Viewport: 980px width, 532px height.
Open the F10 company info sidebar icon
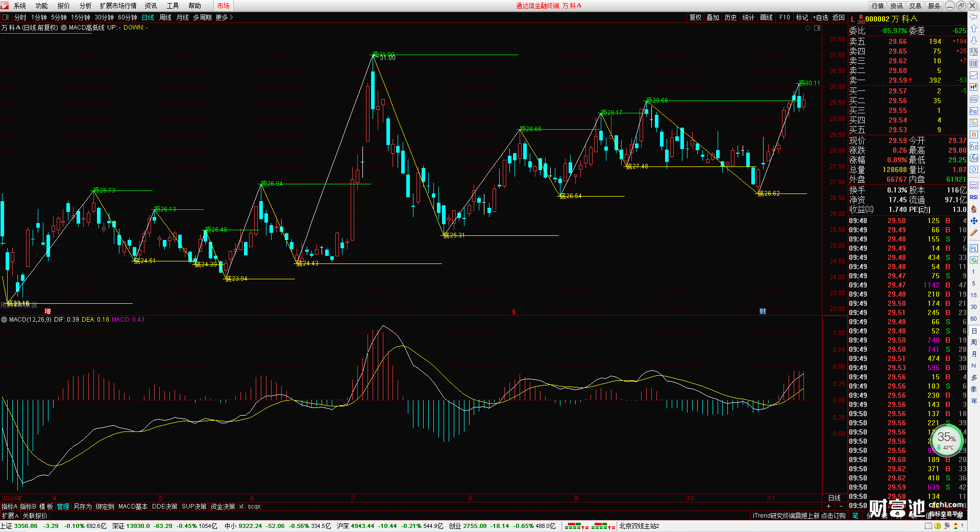(974, 111)
